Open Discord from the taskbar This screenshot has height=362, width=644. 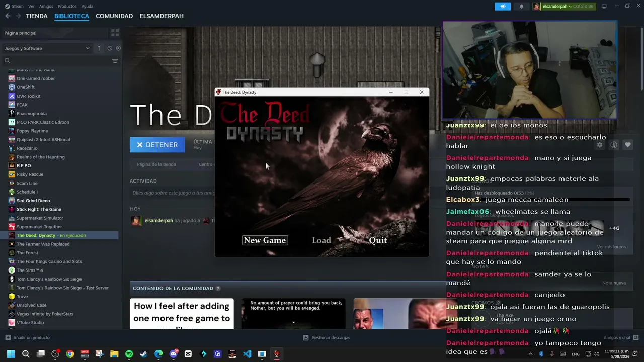pos(174,354)
